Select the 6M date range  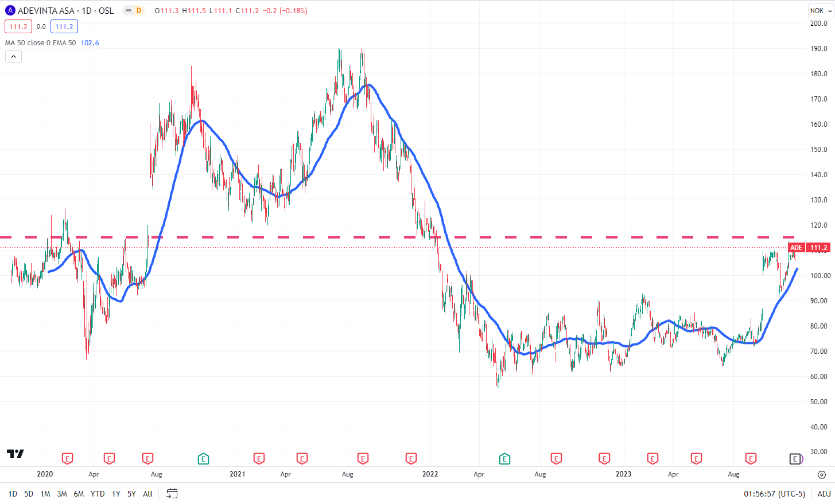79,494
